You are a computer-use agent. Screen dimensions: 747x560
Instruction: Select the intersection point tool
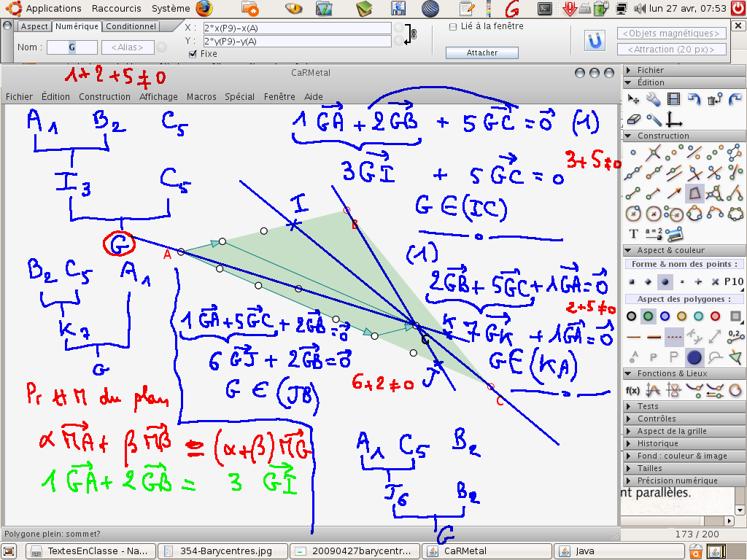click(654, 152)
